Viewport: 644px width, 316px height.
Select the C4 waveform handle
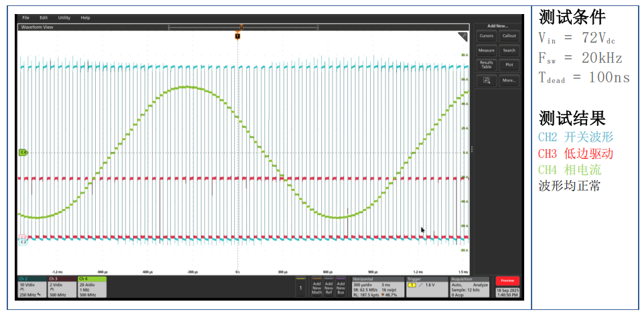point(23,153)
